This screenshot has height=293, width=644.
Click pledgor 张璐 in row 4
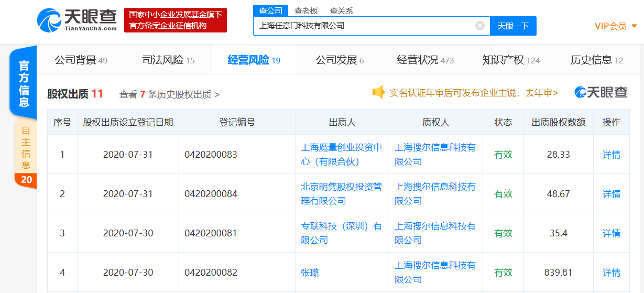[310, 273]
